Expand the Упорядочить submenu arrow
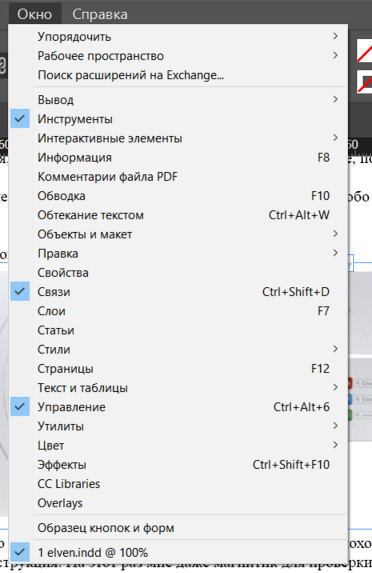 pos(335,36)
